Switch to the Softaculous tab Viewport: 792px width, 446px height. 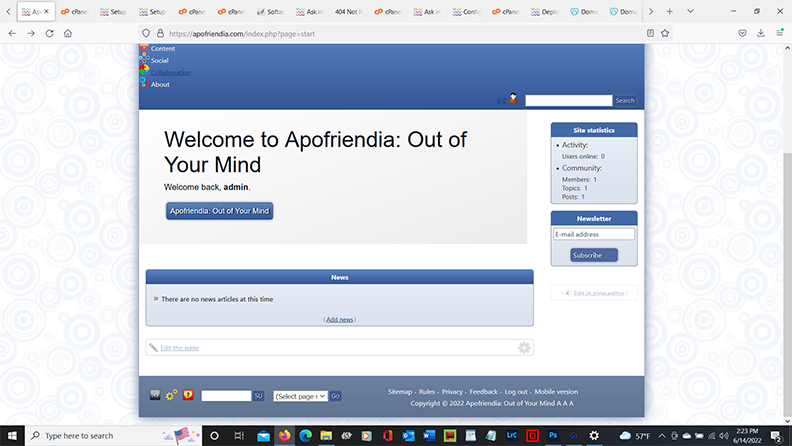click(271, 11)
